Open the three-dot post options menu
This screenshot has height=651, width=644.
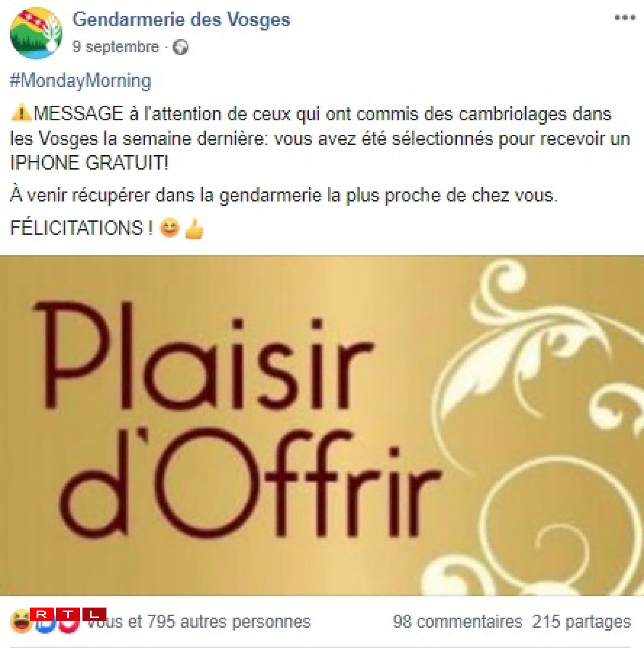coord(625,18)
